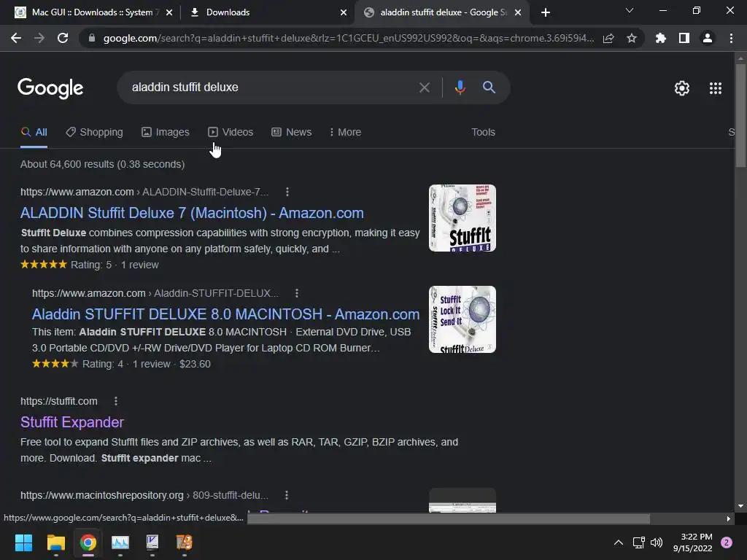Open the orange archive app in taskbar
The width and height of the screenshot is (747, 560).
click(185, 542)
